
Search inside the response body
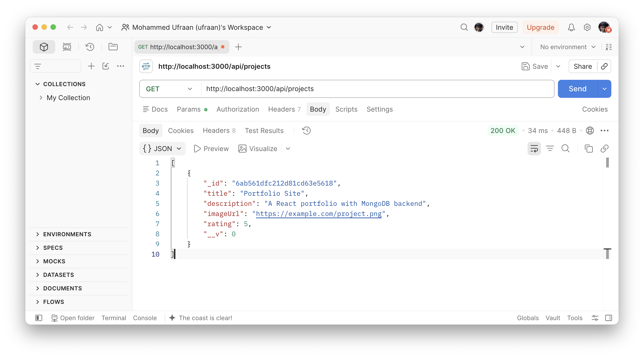[x=566, y=149]
